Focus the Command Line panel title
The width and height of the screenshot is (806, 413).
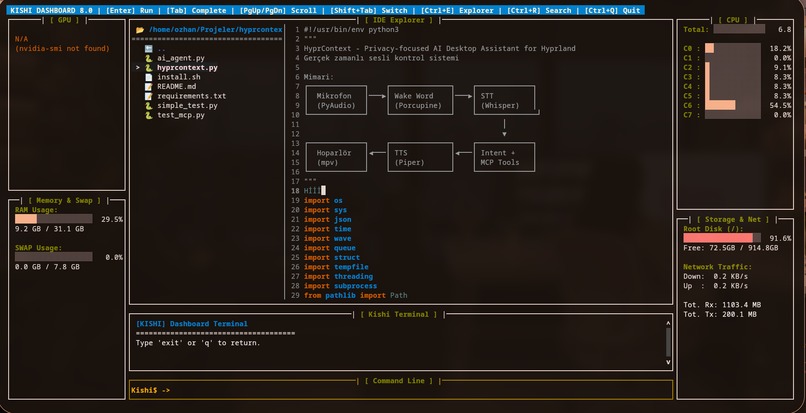399,381
